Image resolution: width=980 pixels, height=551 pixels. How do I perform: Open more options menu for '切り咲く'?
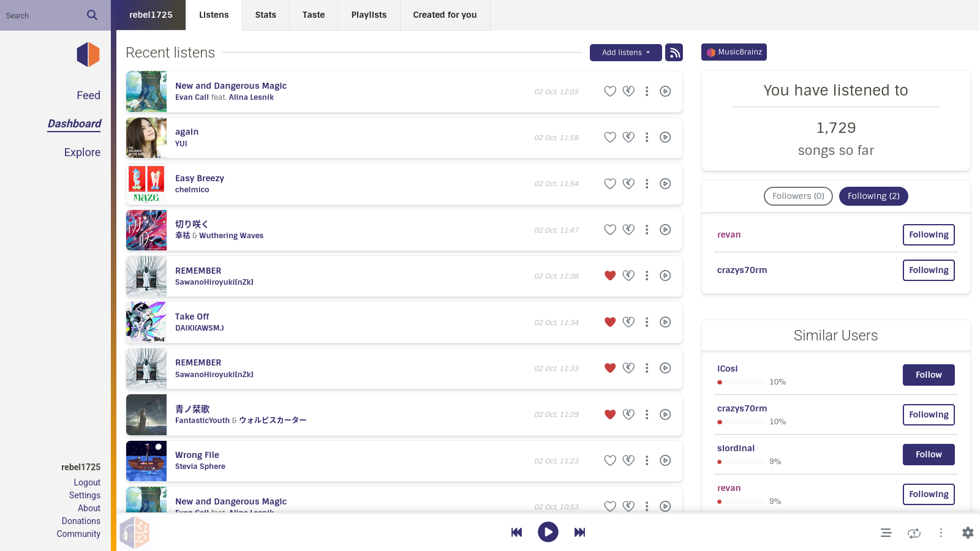click(x=647, y=230)
